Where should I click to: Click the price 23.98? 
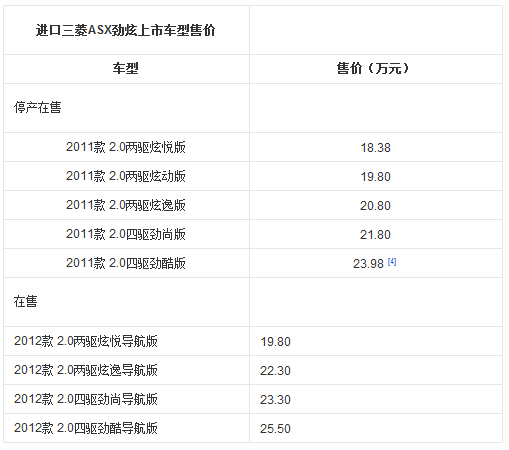[368, 264]
